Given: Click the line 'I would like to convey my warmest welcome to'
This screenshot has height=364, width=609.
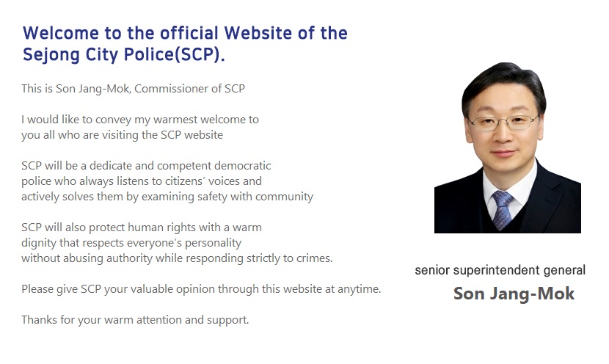Looking at the screenshot, I should pyautogui.click(x=140, y=120).
